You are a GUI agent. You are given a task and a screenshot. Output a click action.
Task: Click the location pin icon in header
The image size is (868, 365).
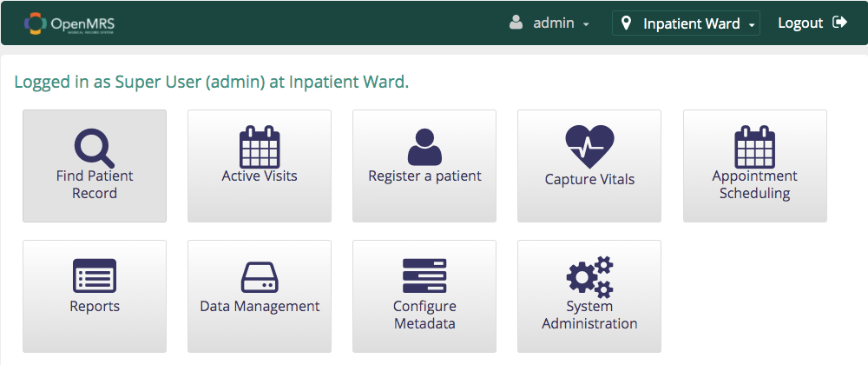pyautogui.click(x=626, y=23)
